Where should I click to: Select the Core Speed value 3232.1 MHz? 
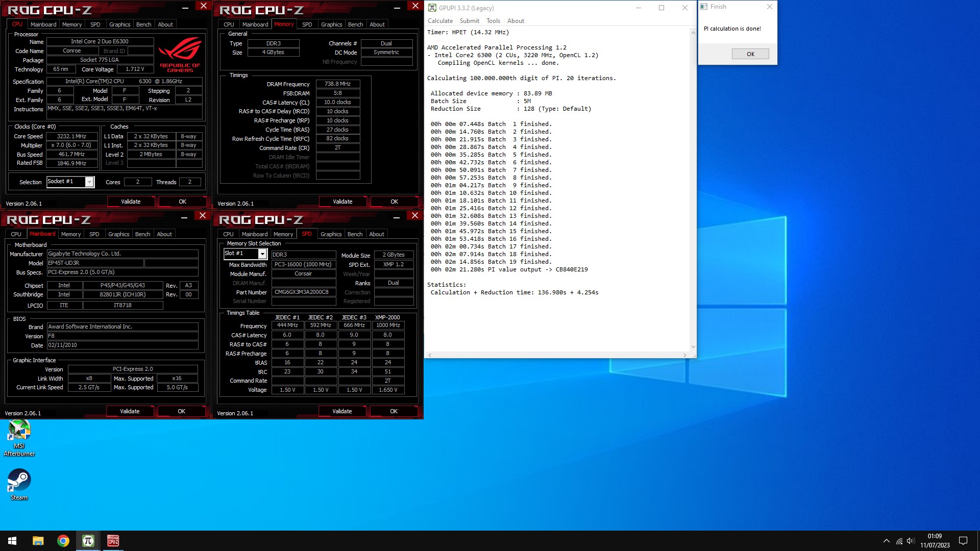click(x=72, y=136)
